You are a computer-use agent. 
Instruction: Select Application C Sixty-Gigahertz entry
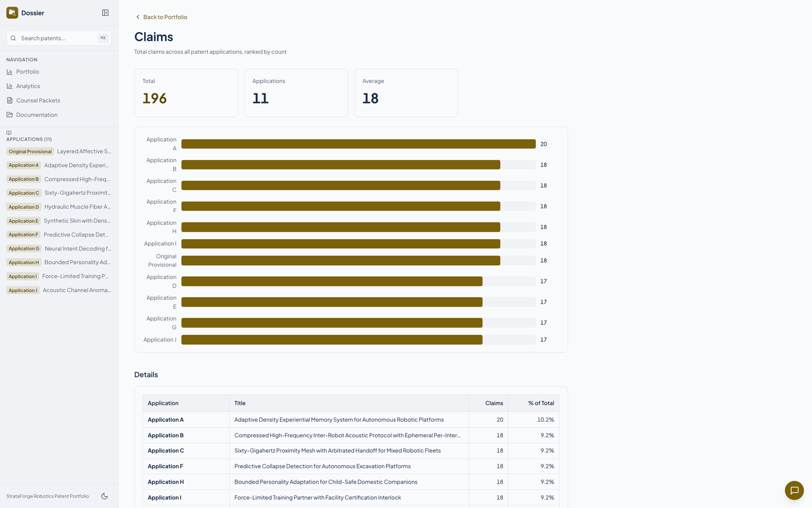point(59,193)
